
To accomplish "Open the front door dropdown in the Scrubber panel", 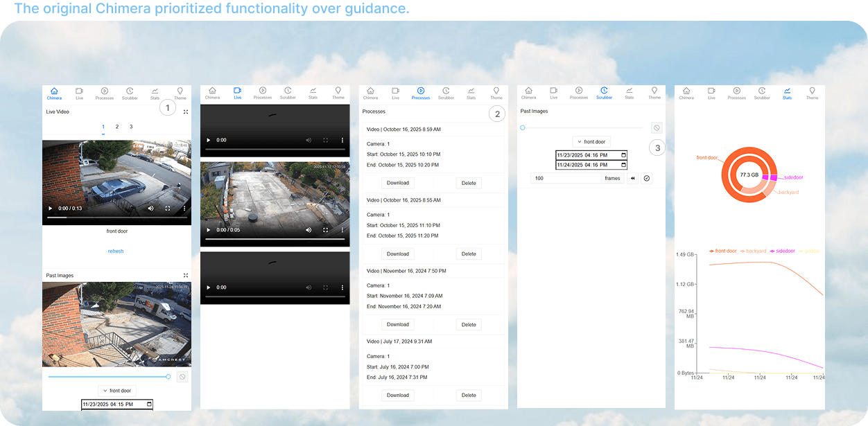I will [591, 142].
